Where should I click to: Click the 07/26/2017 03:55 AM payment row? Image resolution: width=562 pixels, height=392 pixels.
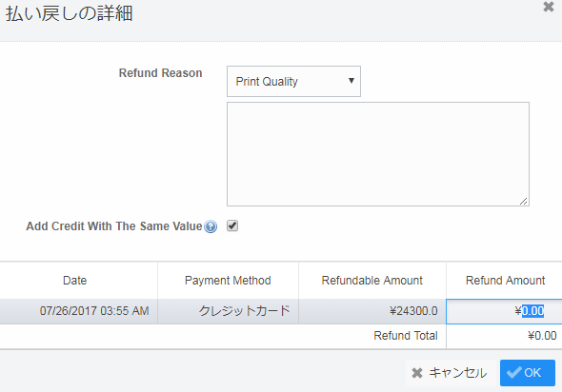point(281,311)
